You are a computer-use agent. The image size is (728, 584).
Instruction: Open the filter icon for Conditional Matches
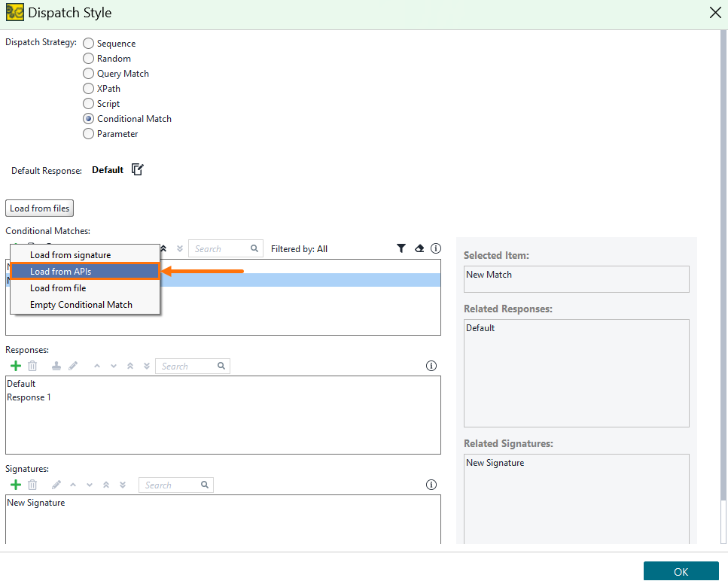click(x=401, y=248)
